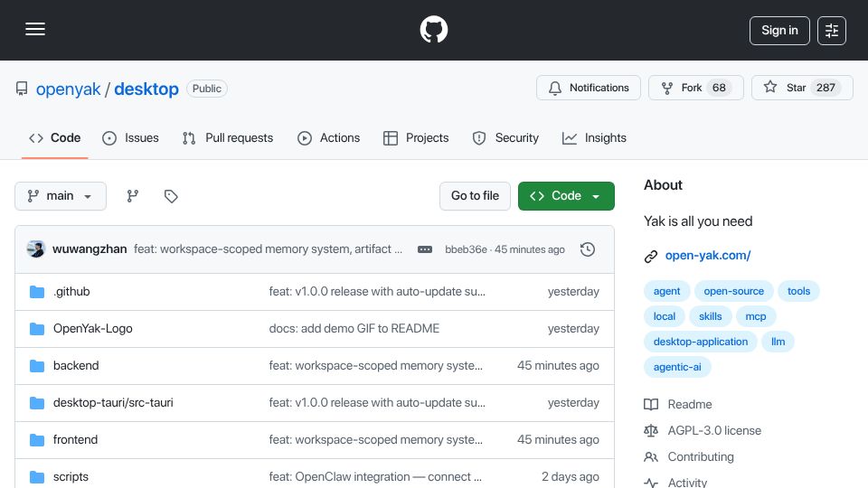Open the Actions tab
Image resolution: width=868 pixels, height=488 pixels.
[x=329, y=138]
